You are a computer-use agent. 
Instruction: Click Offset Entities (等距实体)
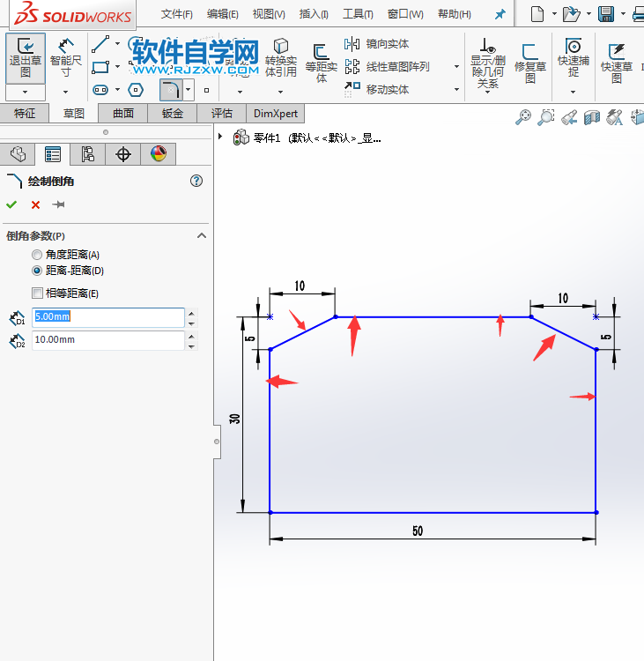click(x=322, y=63)
